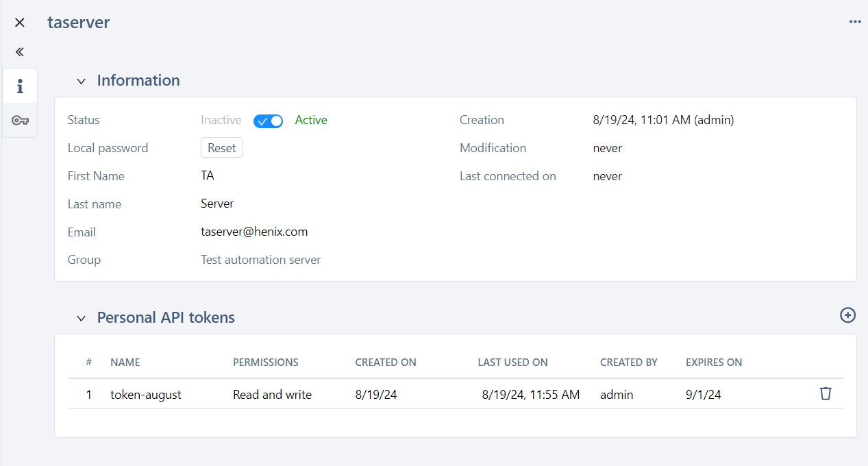The image size is (868, 466).
Task: Click the Group value Test automation server
Action: [x=260, y=259]
